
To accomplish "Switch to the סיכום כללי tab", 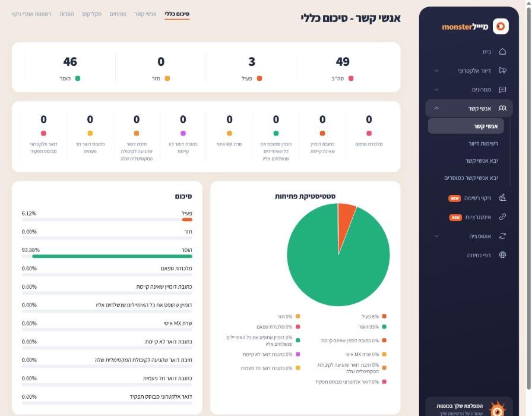I will 177,14.
